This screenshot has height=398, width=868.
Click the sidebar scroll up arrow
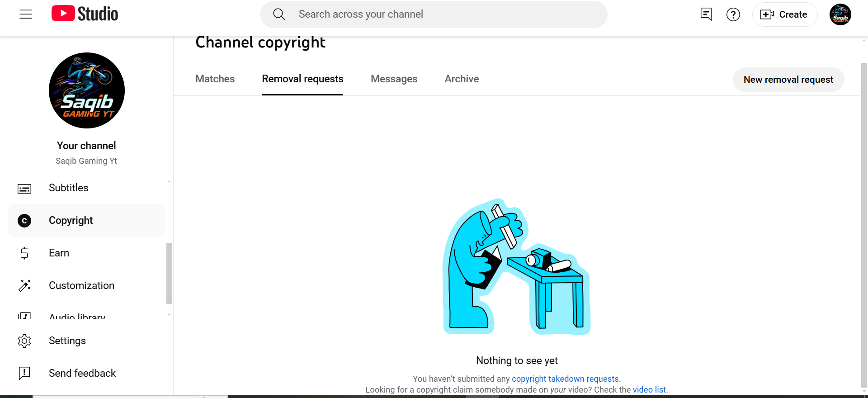pos(169,182)
